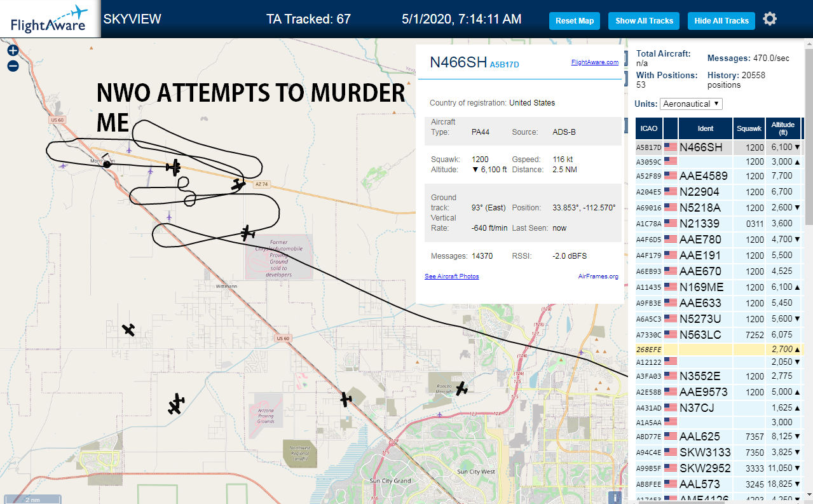Screen dimensions: 813x504
Task: Zoom out with the minus map button
Action: coord(13,65)
